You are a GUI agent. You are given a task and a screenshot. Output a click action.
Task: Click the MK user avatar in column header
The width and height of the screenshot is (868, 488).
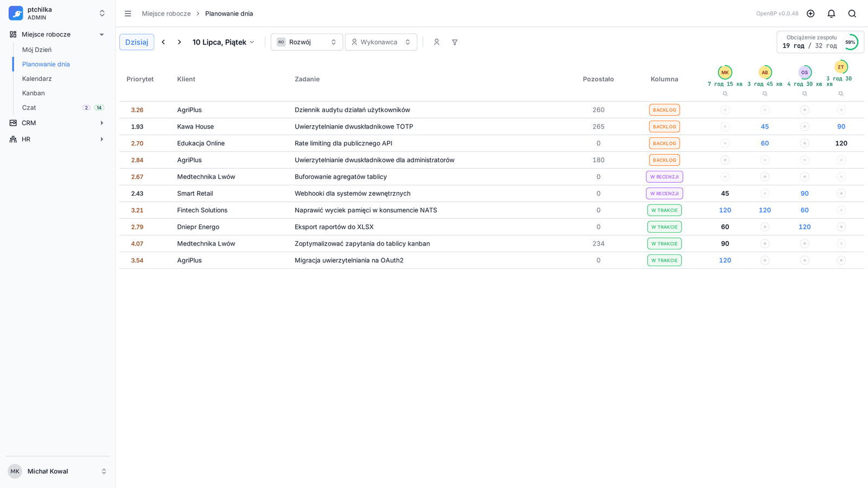click(725, 72)
